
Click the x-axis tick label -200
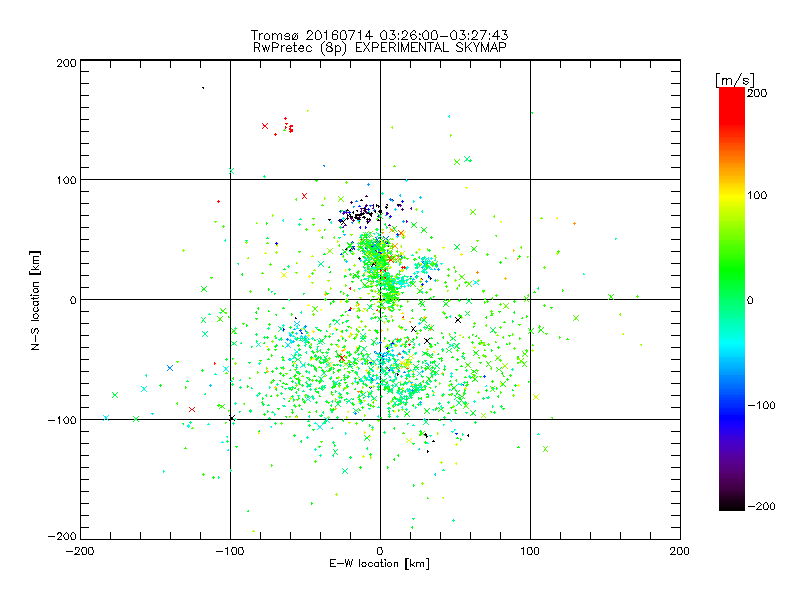click(x=80, y=551)
